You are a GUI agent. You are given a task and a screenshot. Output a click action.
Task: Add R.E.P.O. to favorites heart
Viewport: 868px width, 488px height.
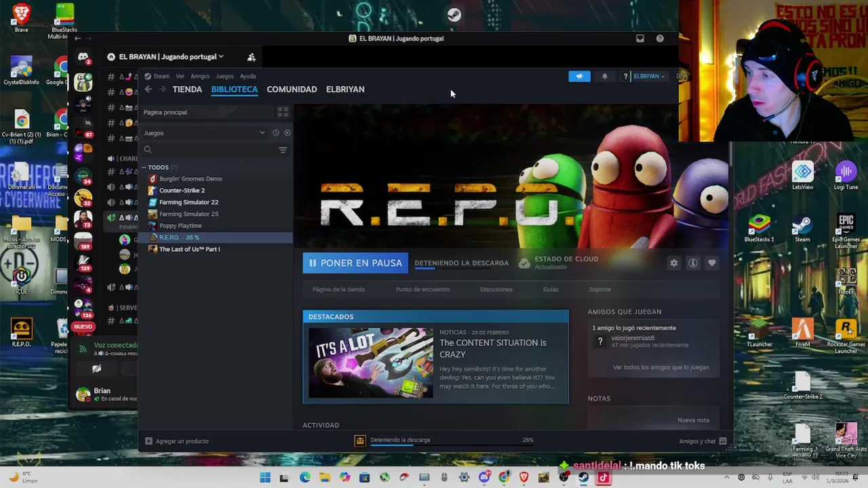[x=711, y=263]
